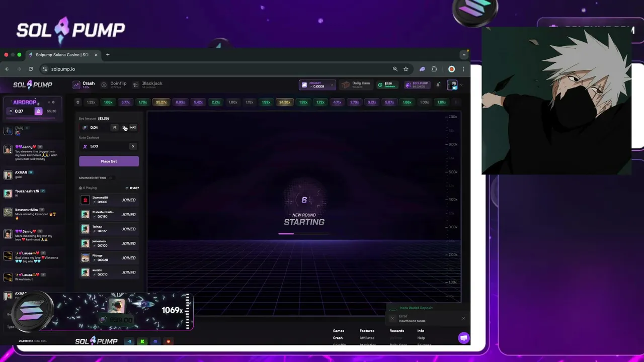The height and width of the screenshot is (362, 644).
Task: Open the $2.50 Cashback button
Action: coord(387,85)
